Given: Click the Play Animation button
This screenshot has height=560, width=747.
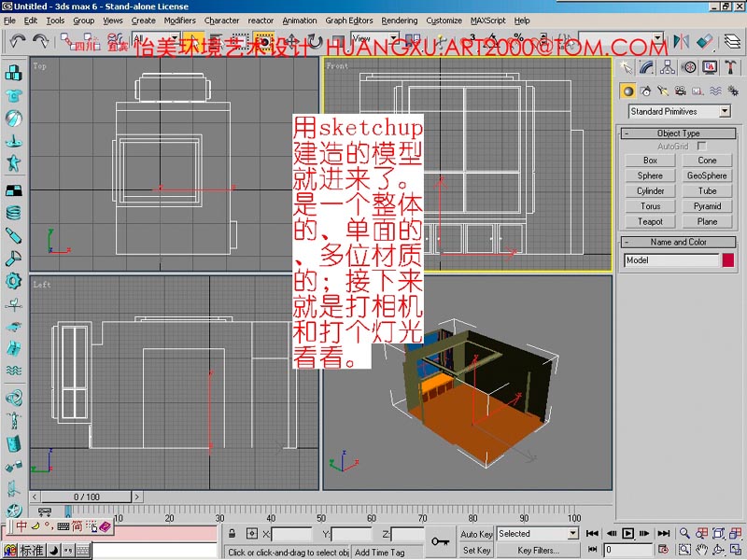Looking at the screenshot, I should [627, 533].
